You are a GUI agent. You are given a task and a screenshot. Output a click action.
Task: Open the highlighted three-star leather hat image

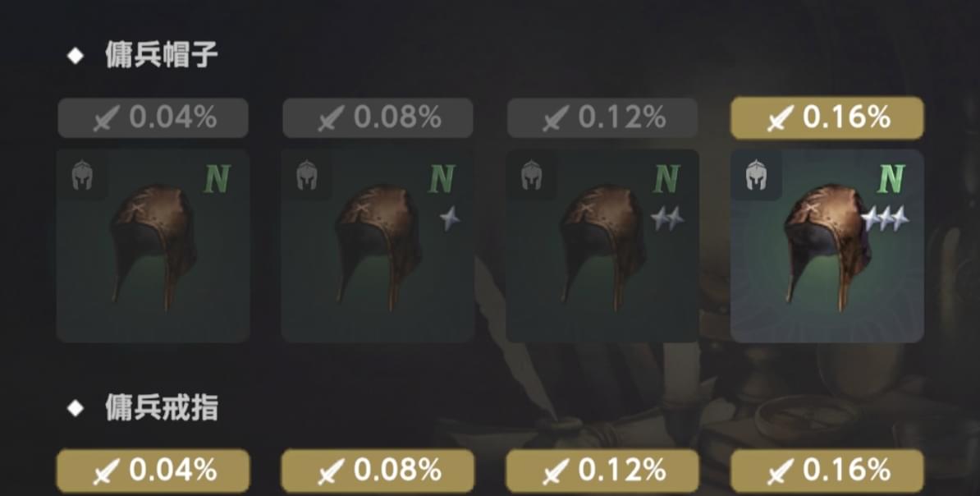click(827, 246)
